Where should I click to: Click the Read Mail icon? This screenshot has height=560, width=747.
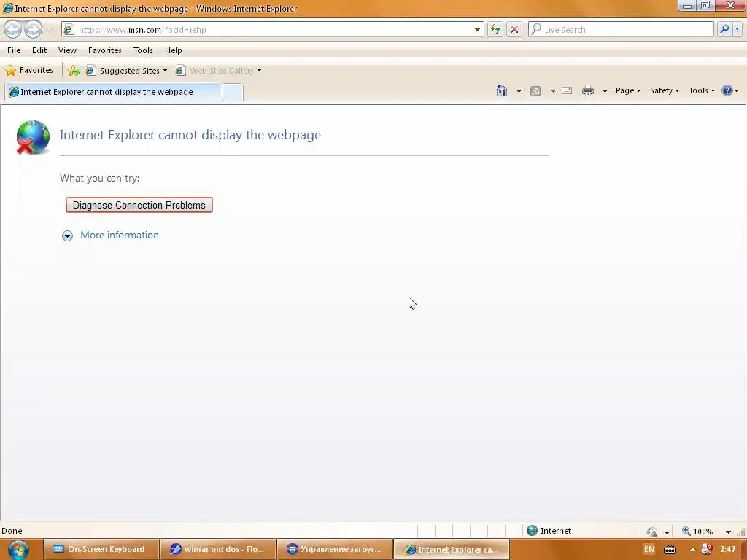click(x=567, y=90)
